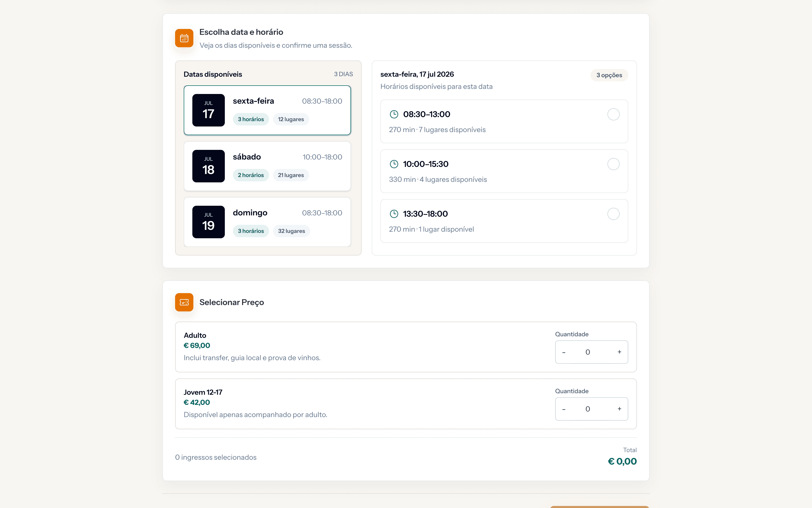Click the '€ 0,00' total amount

click(622, 461)
